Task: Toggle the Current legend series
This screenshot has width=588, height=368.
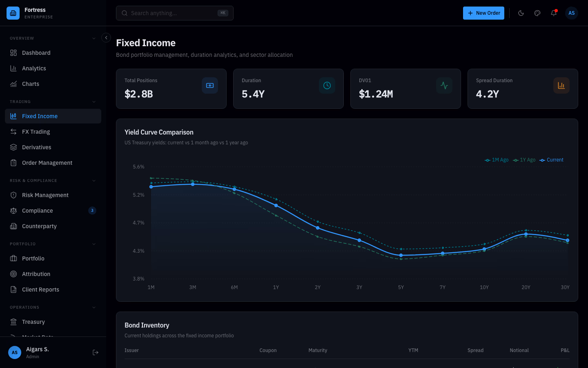Action: click(551, 160)
